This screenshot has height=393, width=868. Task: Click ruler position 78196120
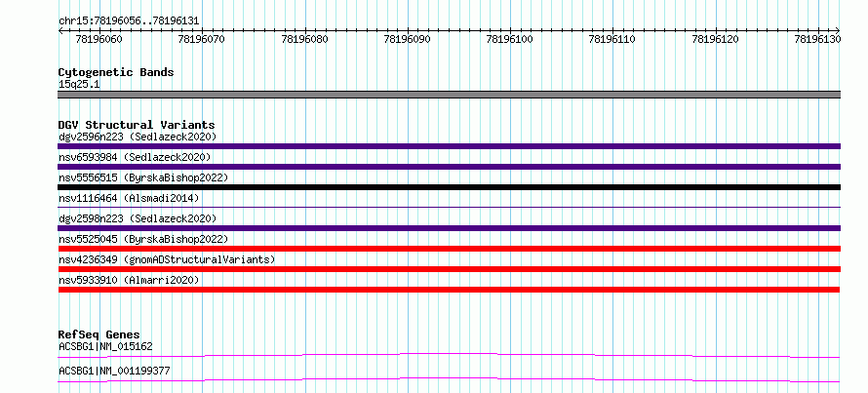716,39
